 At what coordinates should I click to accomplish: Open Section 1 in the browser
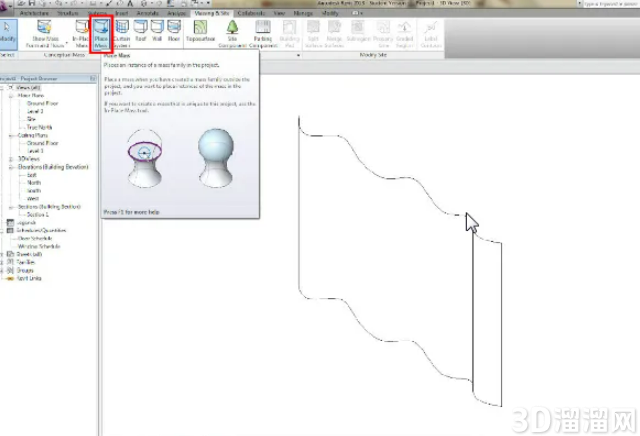(38, 214)
